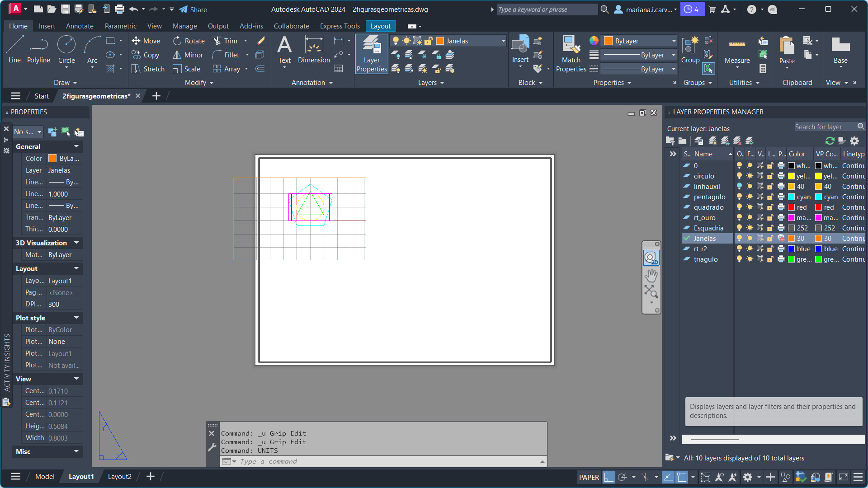Collapse the General properties section
The image size is (868, 488).
click(76, 146)
